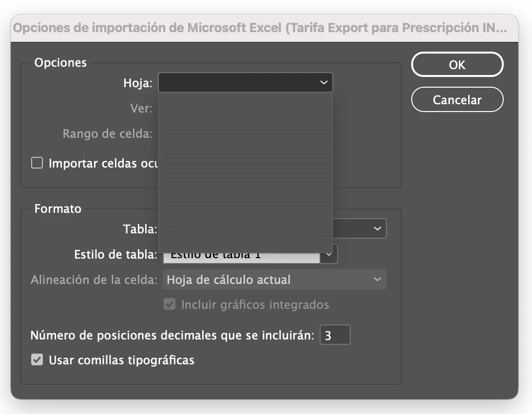
Task: Click the Cancelar button
Action: (x=457, y=100)
